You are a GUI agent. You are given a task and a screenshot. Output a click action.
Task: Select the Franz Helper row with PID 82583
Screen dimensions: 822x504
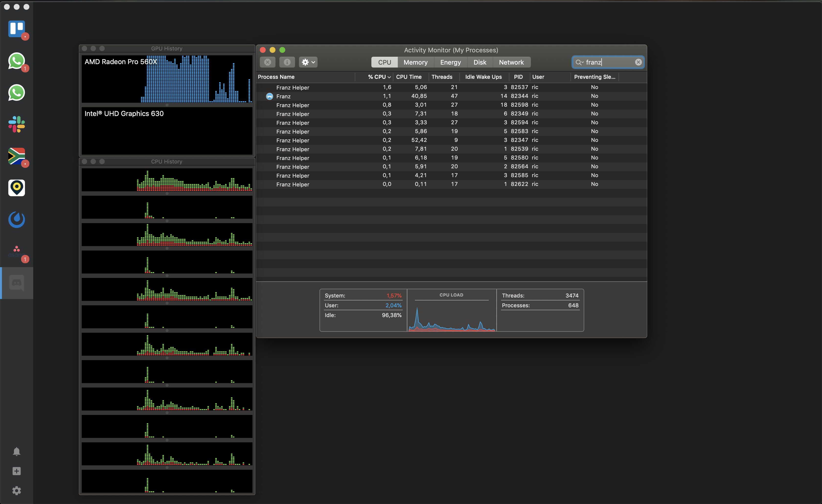pyautogui.click(x=451, y=131)
